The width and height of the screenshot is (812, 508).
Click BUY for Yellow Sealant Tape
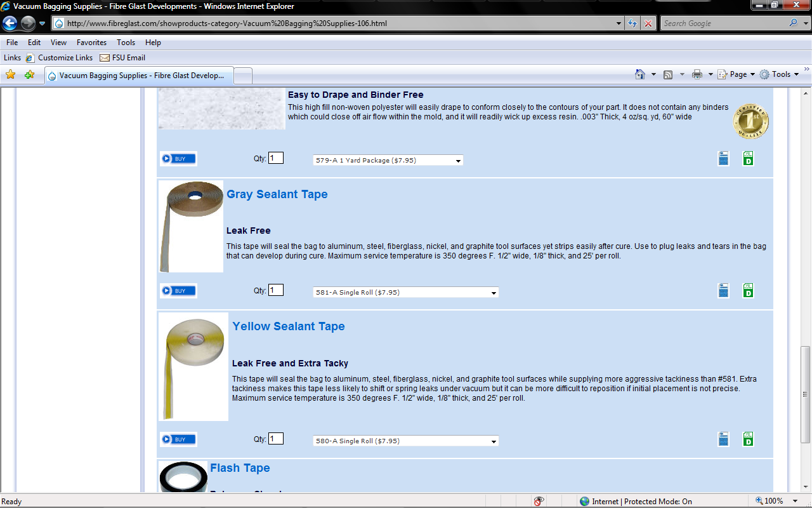pos(178,439)
